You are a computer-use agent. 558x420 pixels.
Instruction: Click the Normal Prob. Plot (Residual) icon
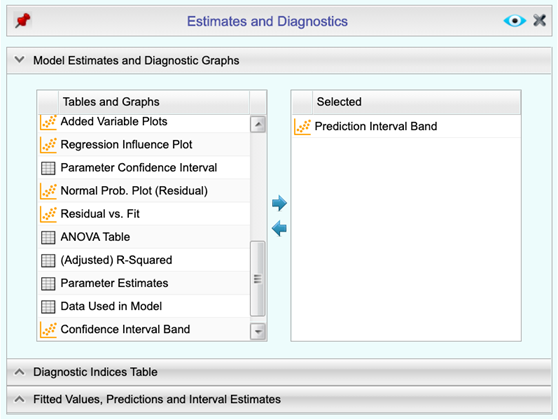click(48, 191)
